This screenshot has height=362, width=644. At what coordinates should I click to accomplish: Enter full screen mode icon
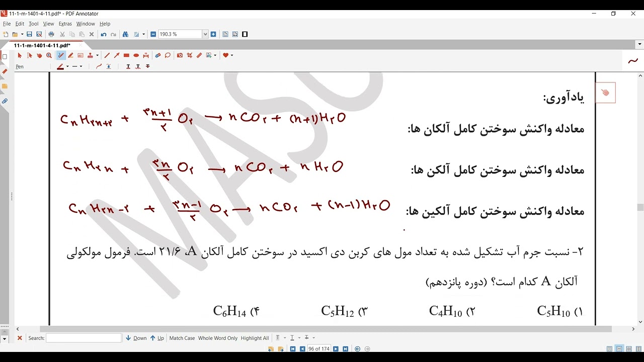pos(245,34)
